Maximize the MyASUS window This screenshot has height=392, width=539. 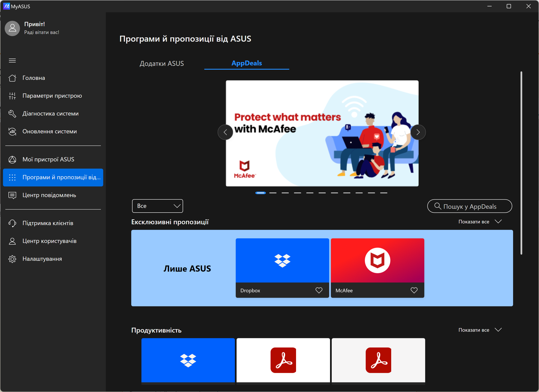pyautogui.click(x=509, y=6)
